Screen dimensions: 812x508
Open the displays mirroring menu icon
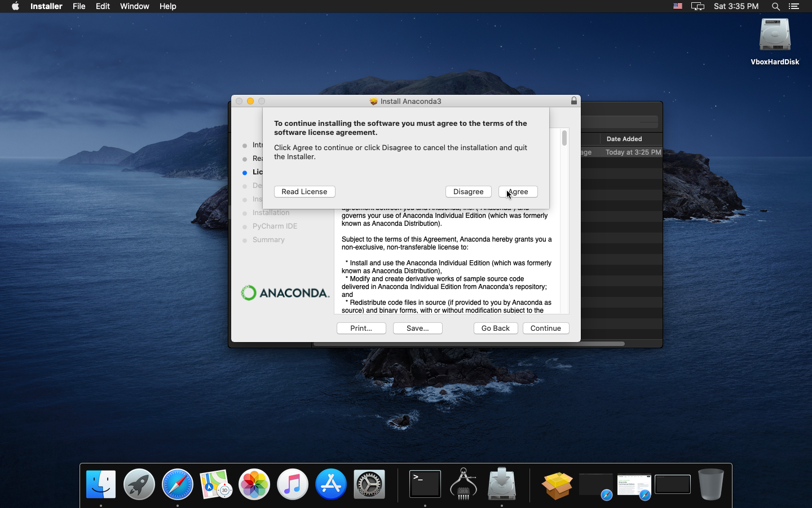[698, 6]
